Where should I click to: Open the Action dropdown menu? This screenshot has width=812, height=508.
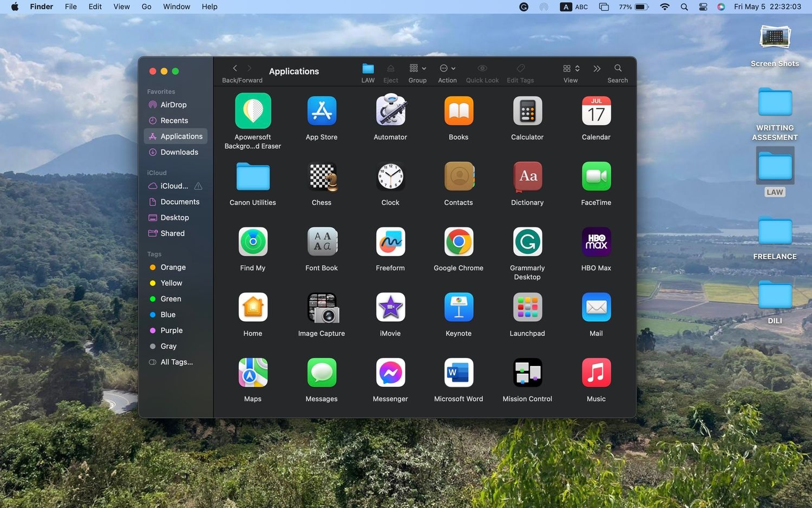(447, 69)
